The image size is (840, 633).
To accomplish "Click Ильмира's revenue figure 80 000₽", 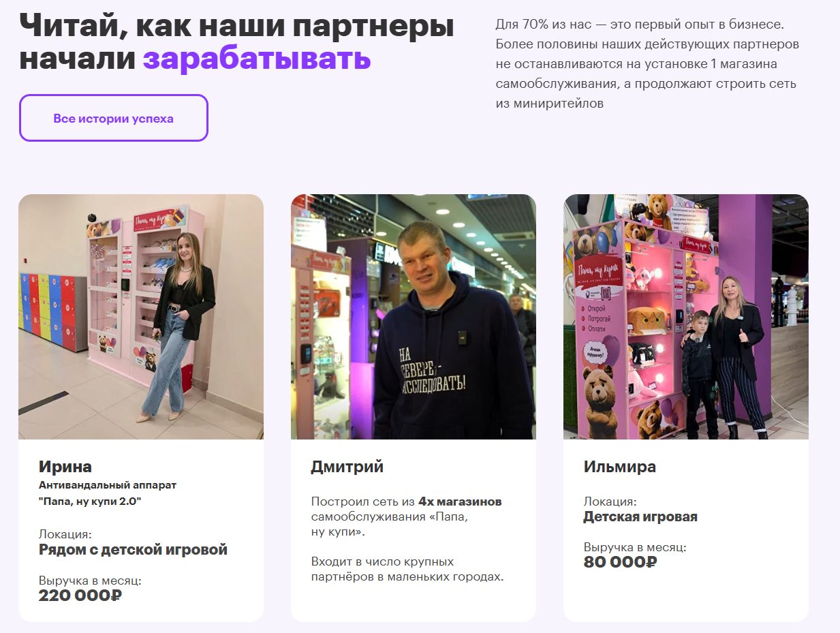I will [621, 562].
